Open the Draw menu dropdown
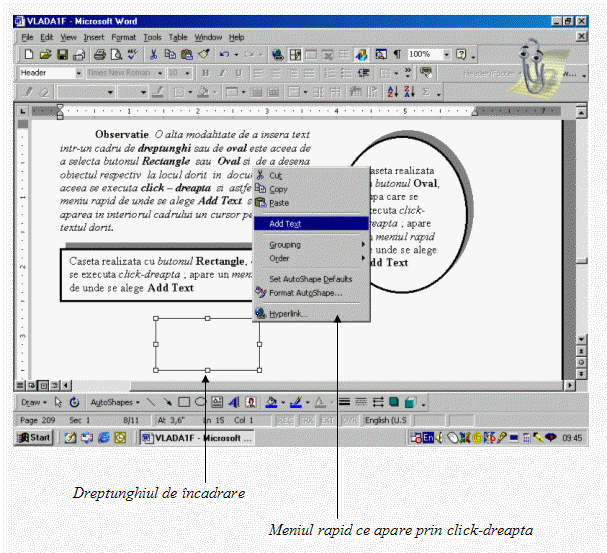The image size is (607, 553). click(34, 402)
